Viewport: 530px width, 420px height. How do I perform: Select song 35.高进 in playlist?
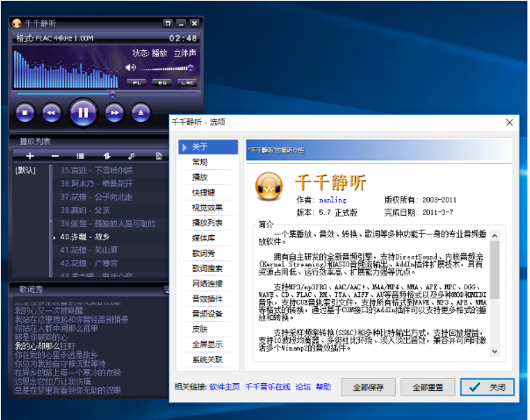(x=111, y=170)
